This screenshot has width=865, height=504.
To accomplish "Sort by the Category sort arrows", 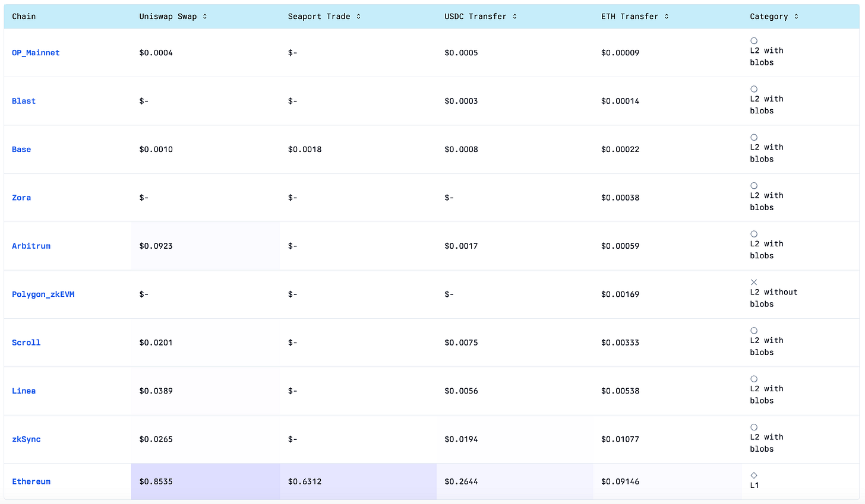I will [797, 17].
